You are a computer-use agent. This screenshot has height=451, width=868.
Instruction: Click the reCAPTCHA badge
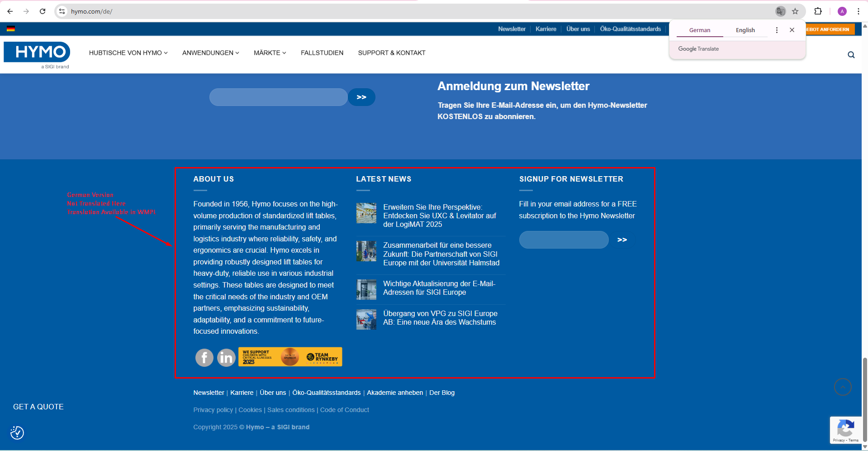click(846, 430)
